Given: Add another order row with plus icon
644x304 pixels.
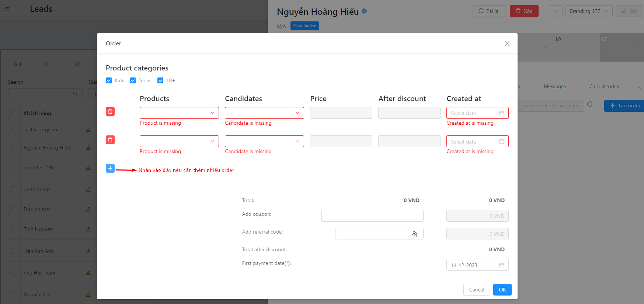Looking at the screenshot, I should coord(110,168).
